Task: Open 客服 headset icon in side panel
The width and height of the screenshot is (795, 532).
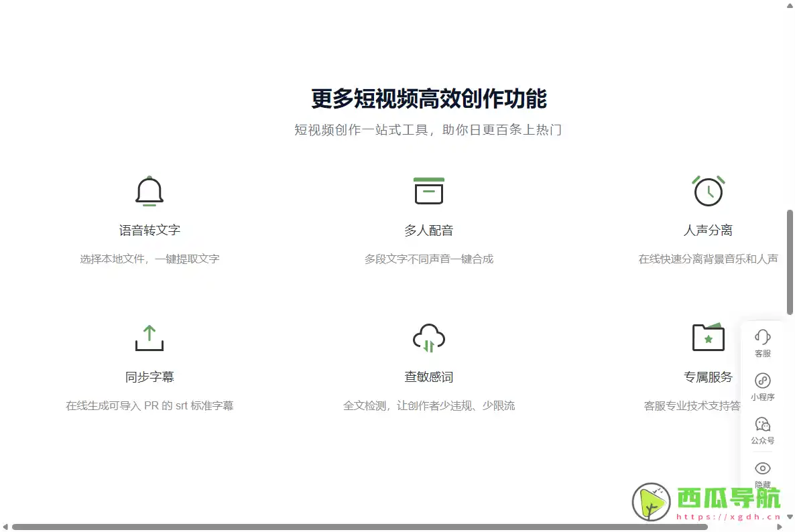Action: [763, 337]
